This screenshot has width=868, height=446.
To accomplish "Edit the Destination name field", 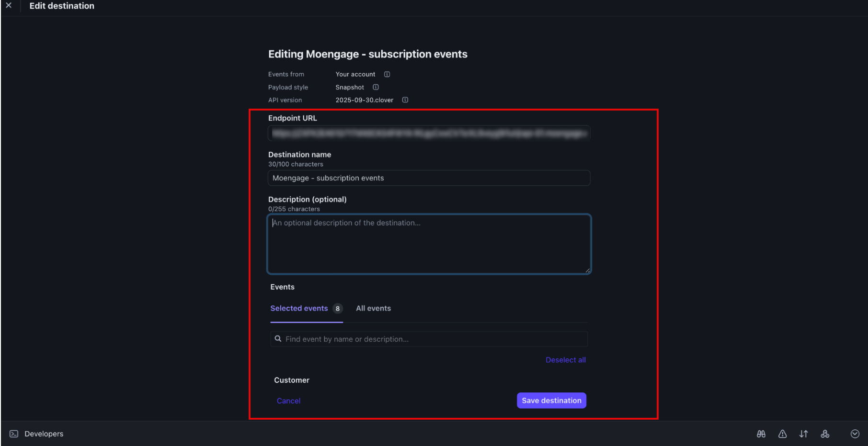I will pyautogui.click(x=429, y=178).
